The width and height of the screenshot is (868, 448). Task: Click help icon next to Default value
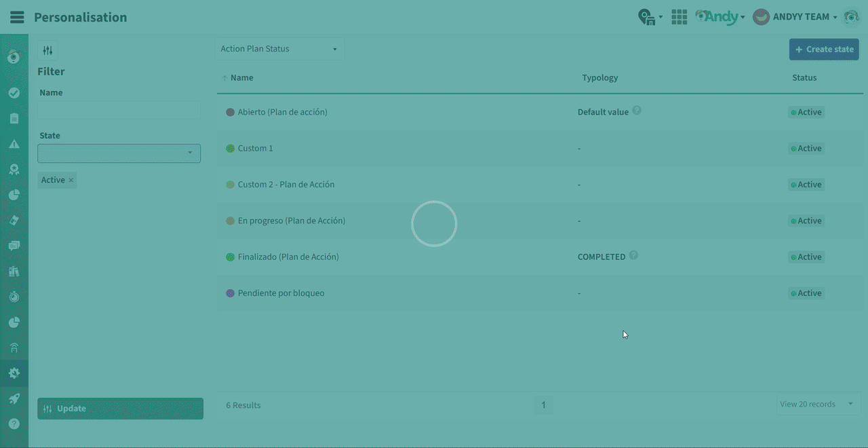coord(637,111)
